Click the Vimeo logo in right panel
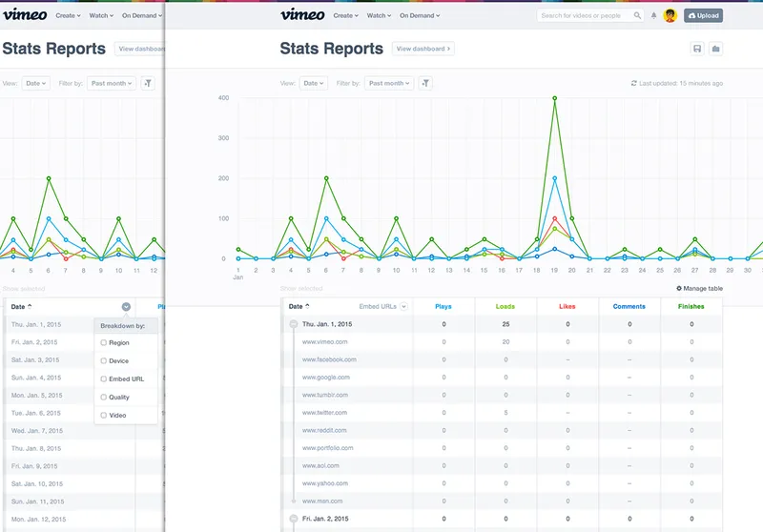 303,15
